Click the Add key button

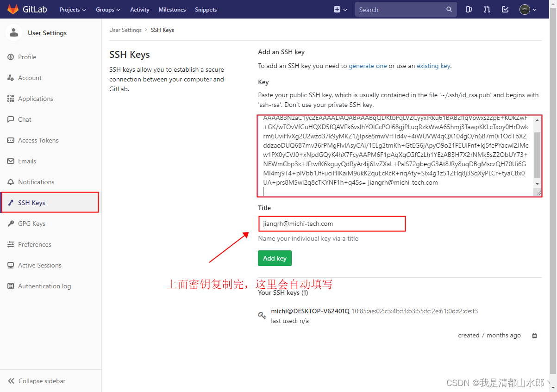pyautogui.click(x=275, y=258)
